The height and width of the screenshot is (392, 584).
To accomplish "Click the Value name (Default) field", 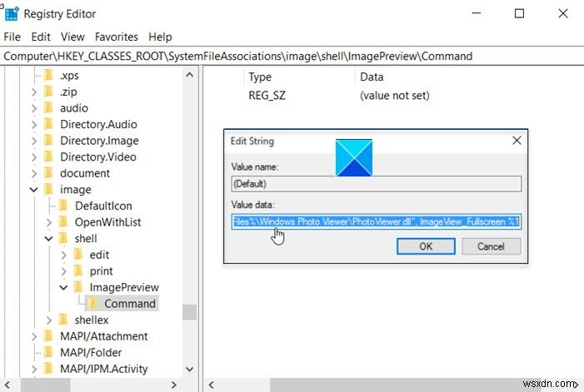I will tap(377, 184).
